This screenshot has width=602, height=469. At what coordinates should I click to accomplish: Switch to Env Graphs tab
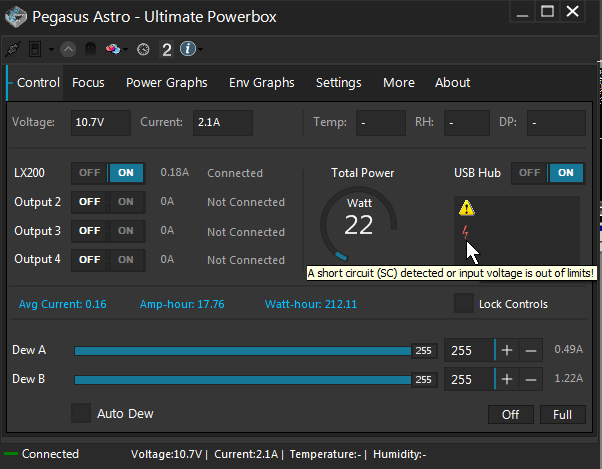[262, 83]
